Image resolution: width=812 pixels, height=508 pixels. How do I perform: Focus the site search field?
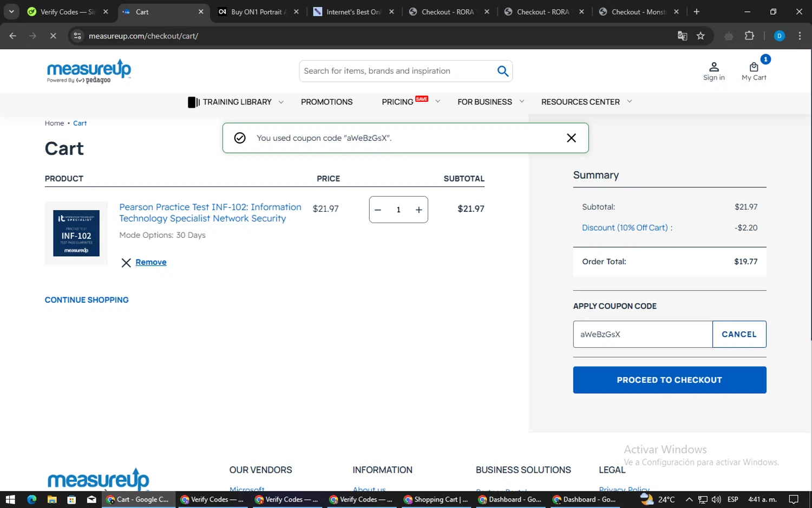click(x=398, y=71)
